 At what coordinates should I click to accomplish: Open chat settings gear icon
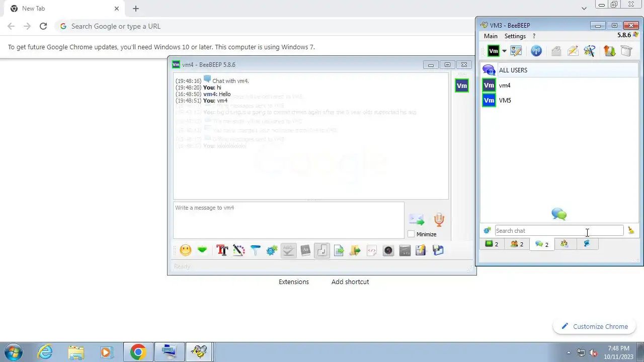click(272, 250)
